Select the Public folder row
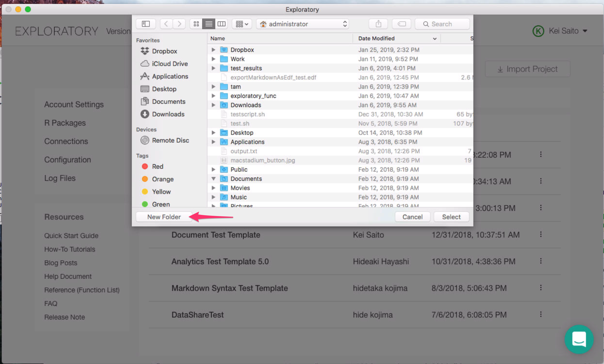The height and width of the screenshot is (364, 604). click(x=340, y=169)
